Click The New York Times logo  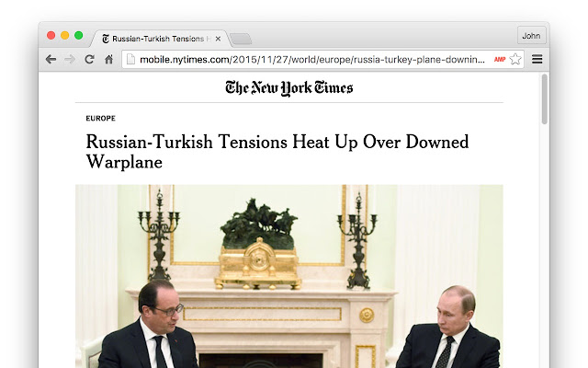tap(289, 88)
